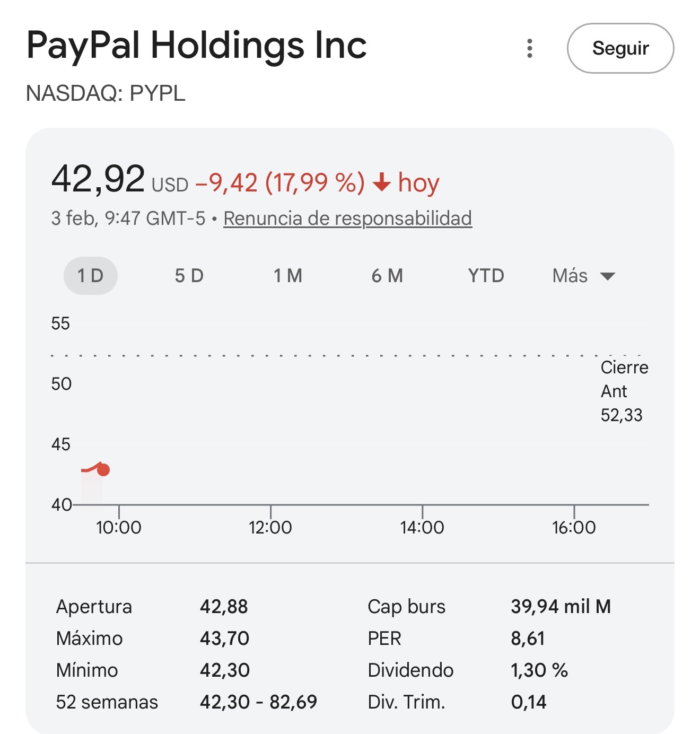Click the Dividendo 1,30 % value
This screenshot has width=700, height=734.
[x=539, y=670]
